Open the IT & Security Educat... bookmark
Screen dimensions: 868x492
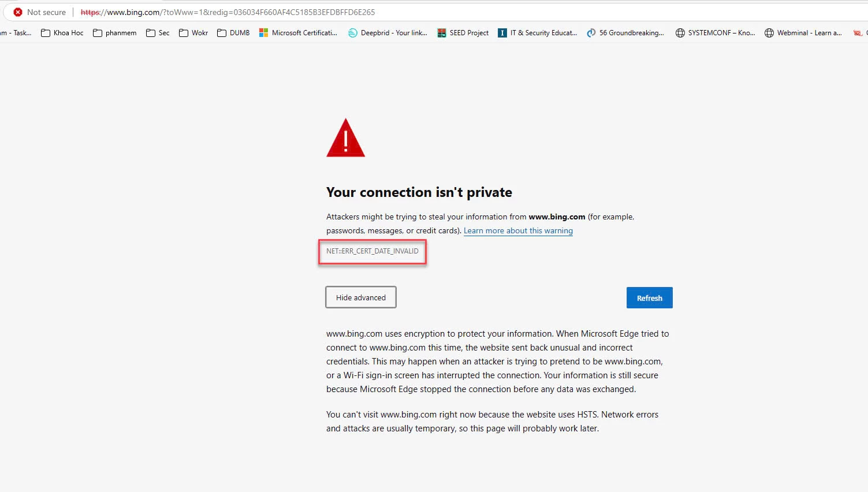click(538, 33)
